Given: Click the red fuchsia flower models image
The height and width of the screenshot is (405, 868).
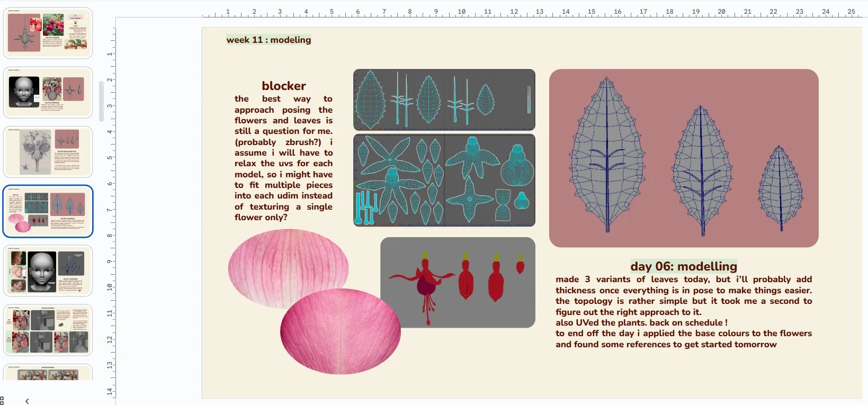Looking at the screenshot, I should [458, 282].
